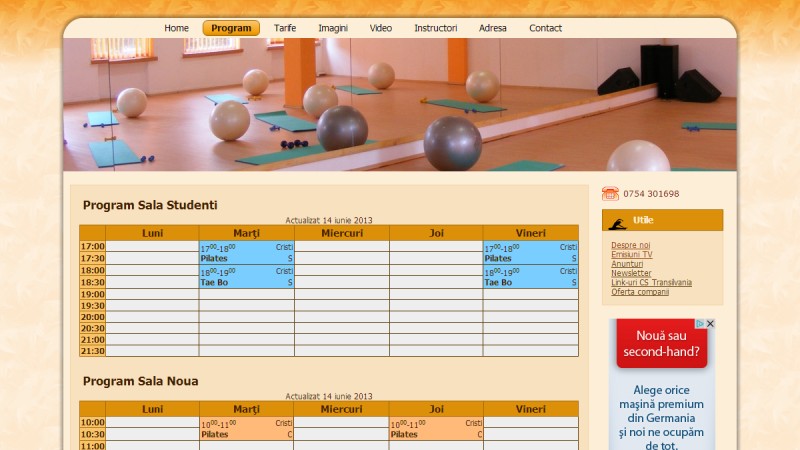This screenshot has height=450, width=800.
Task: Click the gym hall header photo
Action: pyautogui.click(x=400, y=105)
